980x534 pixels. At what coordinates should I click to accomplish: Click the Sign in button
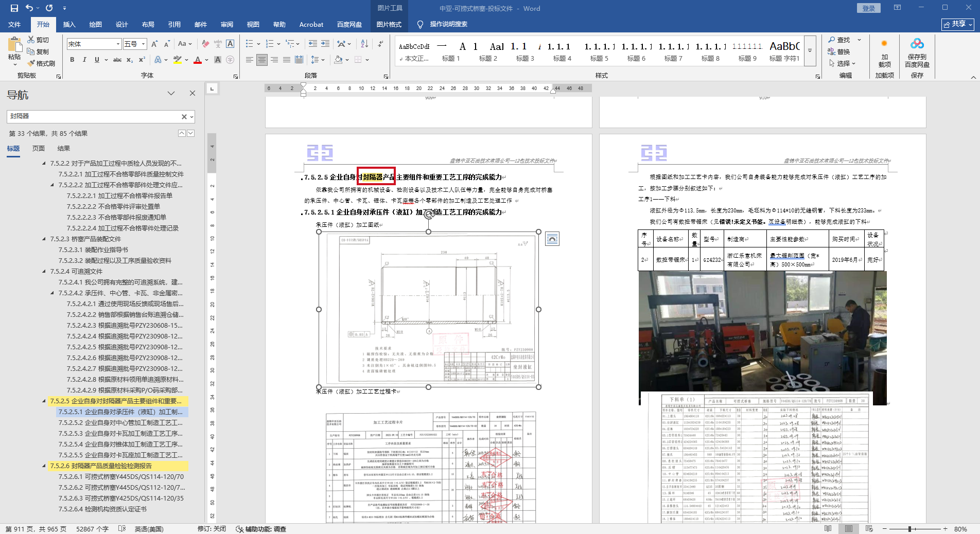click(868, 8)
